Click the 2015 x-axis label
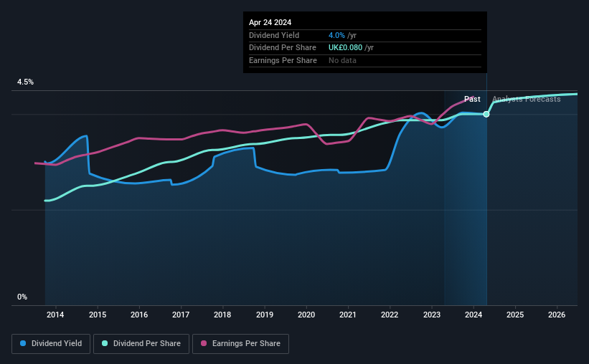This screenshot has height=364, width=589. [x=98, y=315]
